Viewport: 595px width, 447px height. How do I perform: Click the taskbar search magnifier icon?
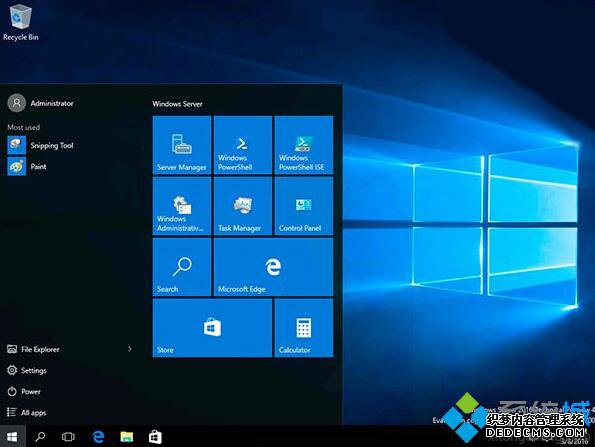pos(40,437)
